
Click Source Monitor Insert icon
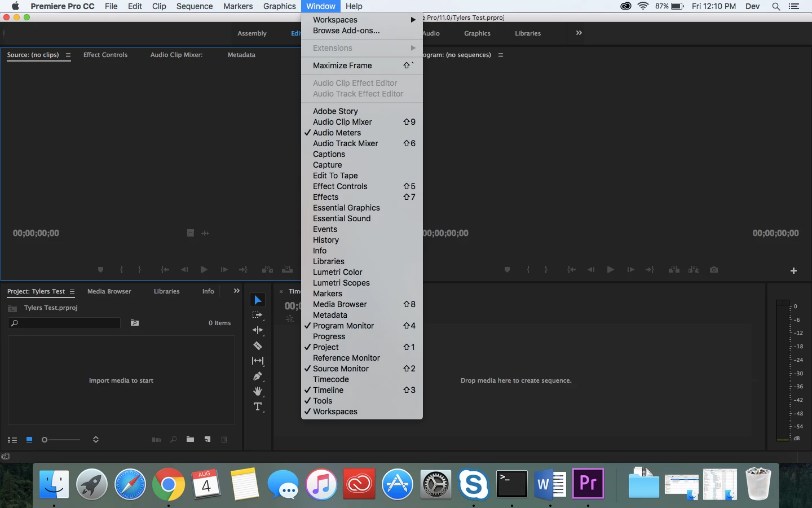[267, 270]
